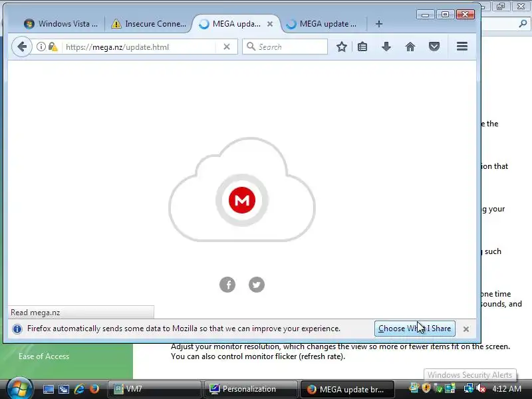Launch Firefox from quick launch

(94, 389)
